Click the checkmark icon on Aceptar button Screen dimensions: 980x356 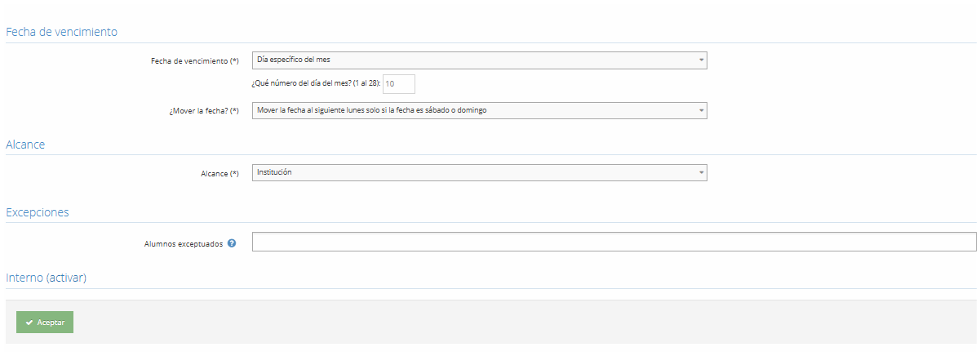[29, 323]
